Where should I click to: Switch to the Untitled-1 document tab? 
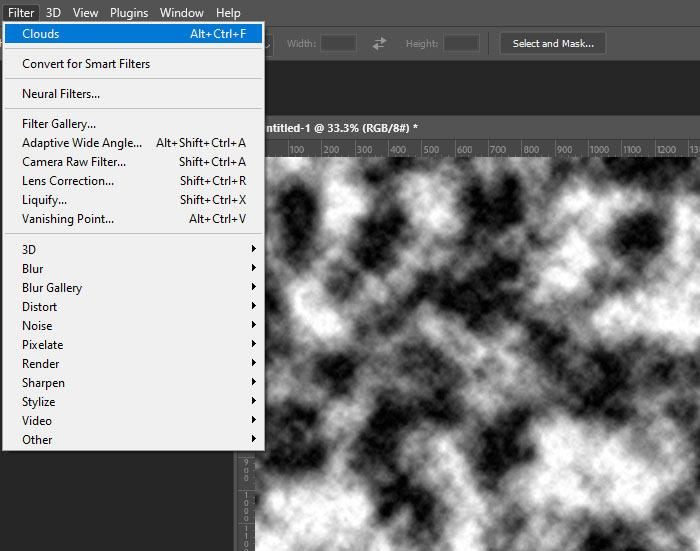(340, 127)
